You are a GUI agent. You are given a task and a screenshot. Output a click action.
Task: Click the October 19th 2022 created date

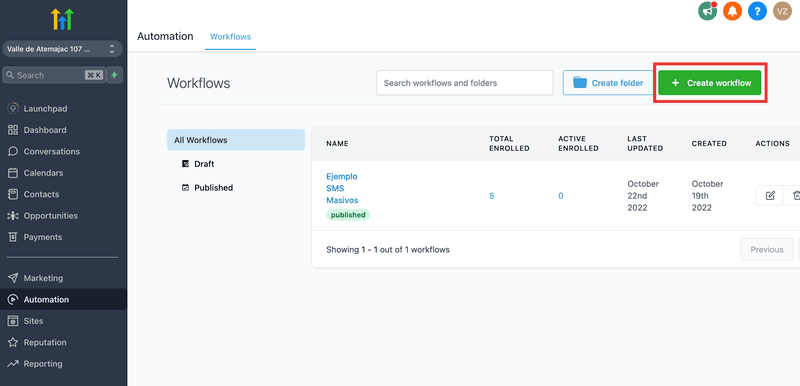click(x=708, y=196)
